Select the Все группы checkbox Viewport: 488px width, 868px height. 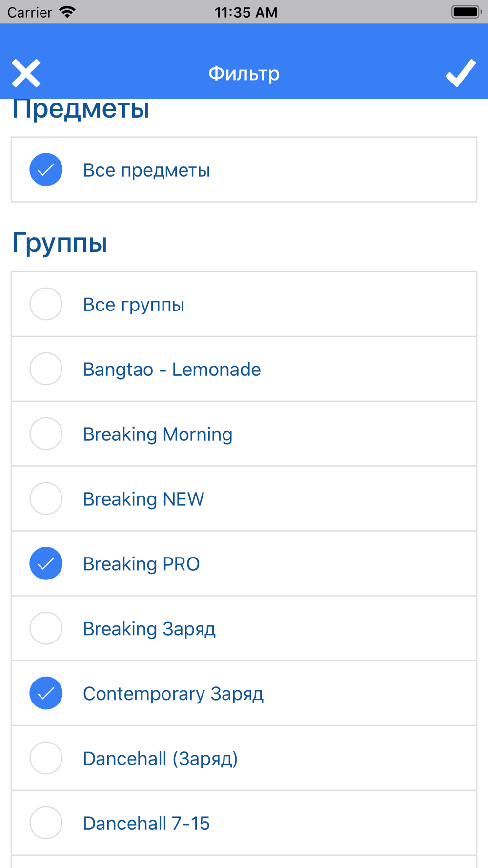pos(46,304)
